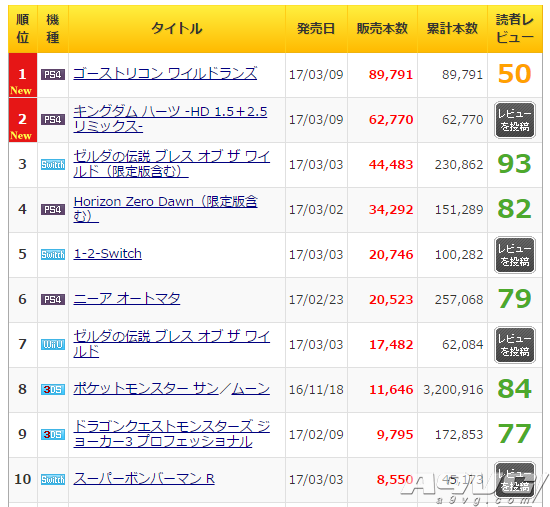
Task: Click sales figure 11,646 for Pokémon
Action: click(391, 389)
